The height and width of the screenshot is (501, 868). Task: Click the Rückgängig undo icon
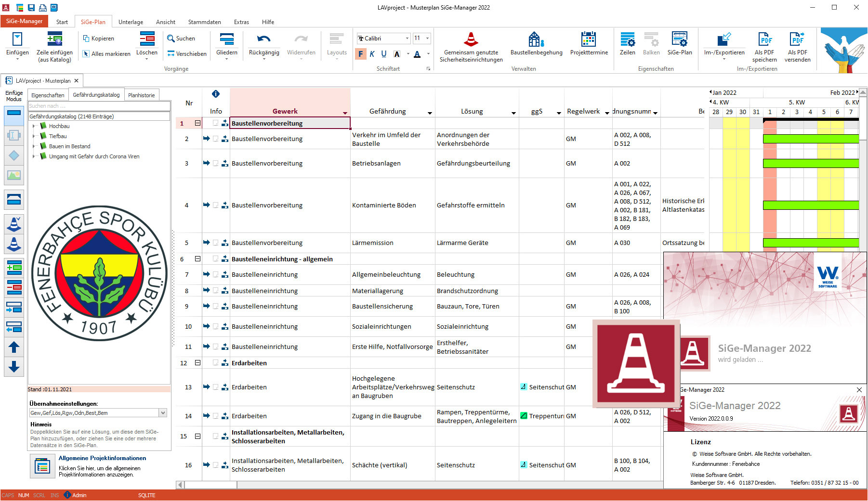point(263,39)
